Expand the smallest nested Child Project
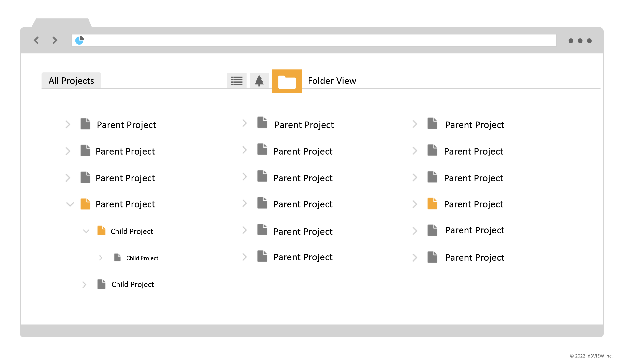 (x=101, y=258)
